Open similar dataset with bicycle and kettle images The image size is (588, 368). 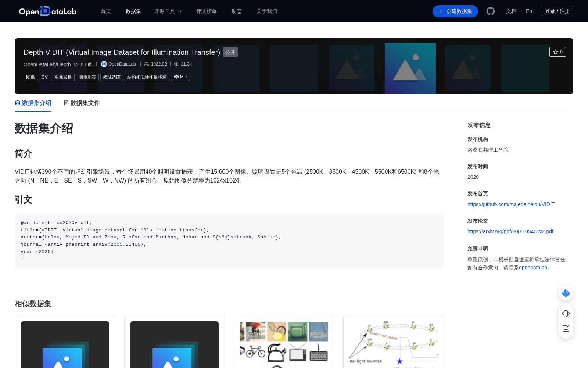tap(284, 342)
